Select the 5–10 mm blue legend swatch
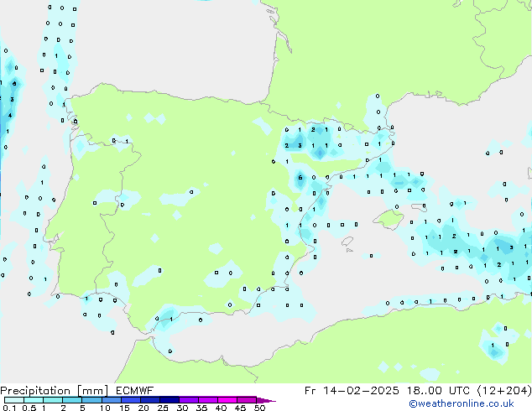This screenshot has height=411, width=532. pyautogui.click(x=91, y=400)
